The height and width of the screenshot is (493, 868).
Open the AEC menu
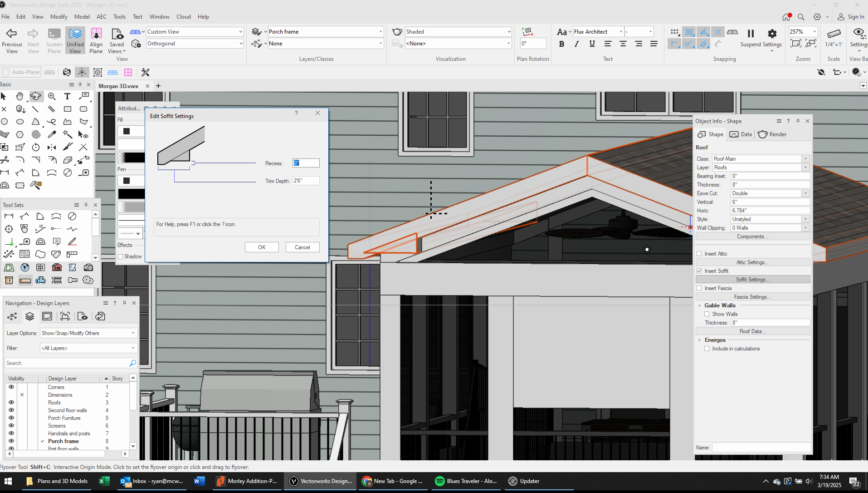pyautogui.click(x=101, y=17)
